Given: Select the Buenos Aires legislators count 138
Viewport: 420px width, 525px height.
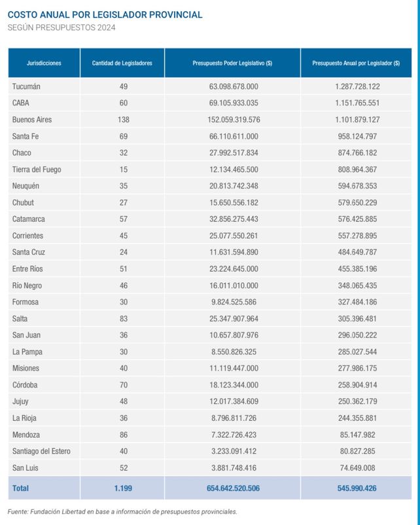Looking at the screenshot, I should click(x=123, y=120).
